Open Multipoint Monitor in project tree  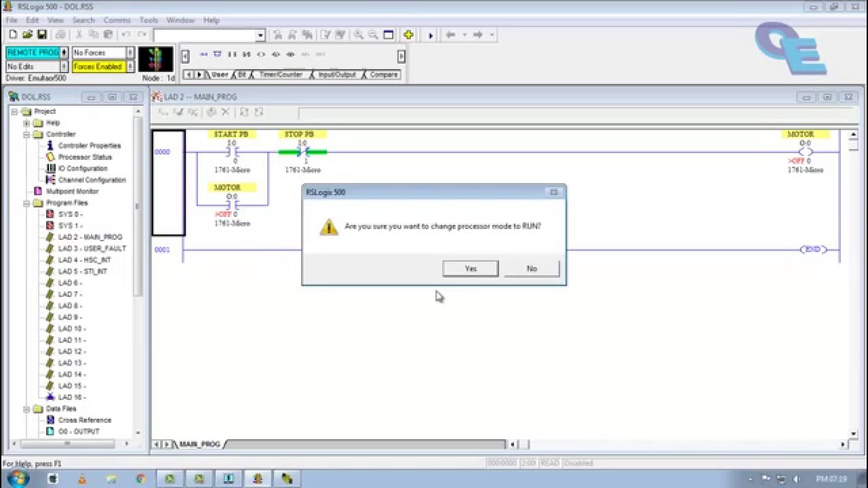coord(72,192)
